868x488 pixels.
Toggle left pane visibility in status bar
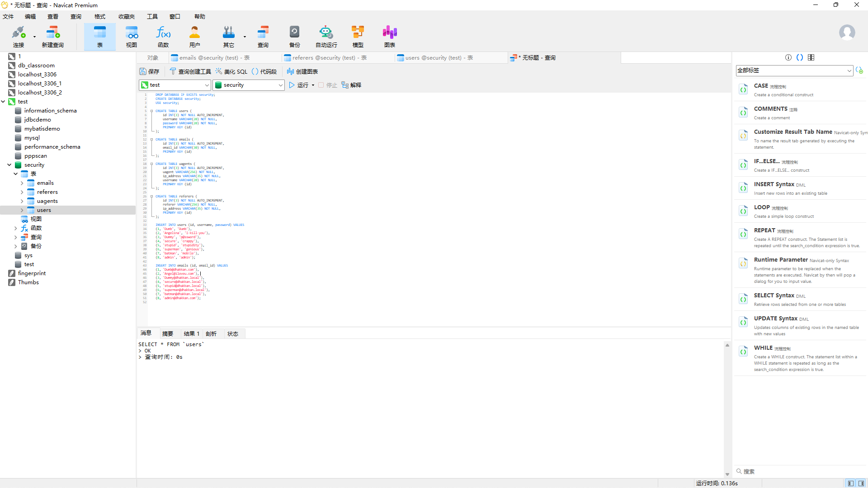coord(851,483)
